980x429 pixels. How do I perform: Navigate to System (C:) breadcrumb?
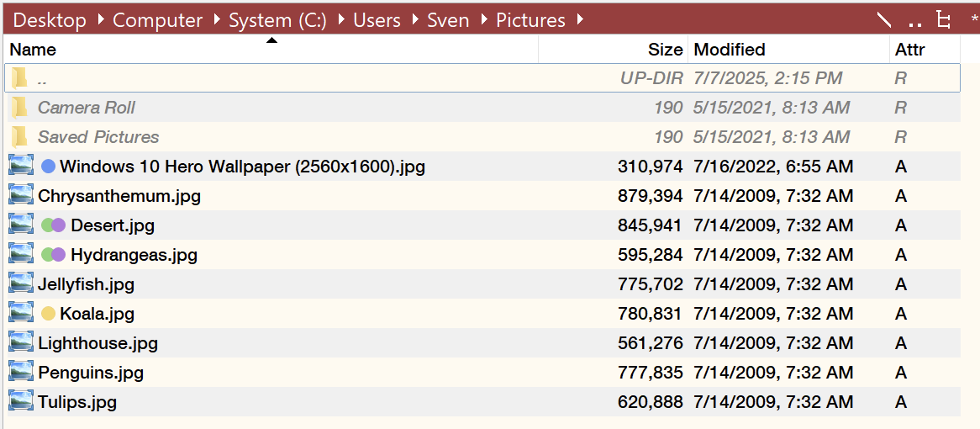pos(277,20)
